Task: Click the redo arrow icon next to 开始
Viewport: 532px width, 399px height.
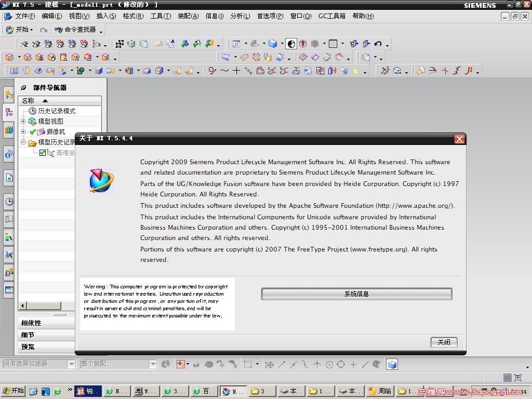Action: coord(44,30)
